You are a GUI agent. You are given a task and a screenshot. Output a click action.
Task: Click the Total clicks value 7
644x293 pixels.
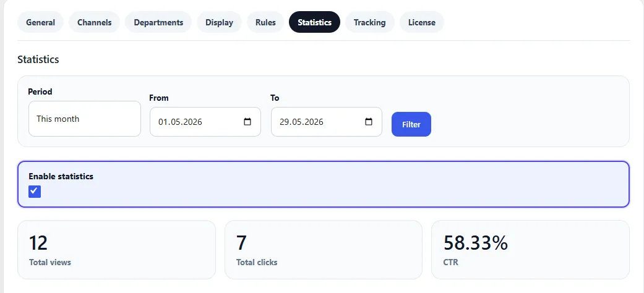click(241, 243)
